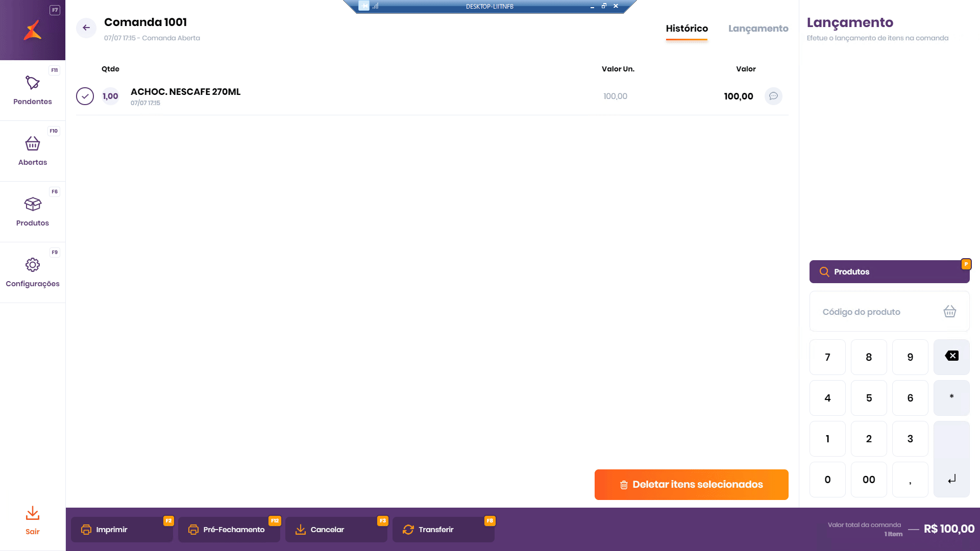Switch to the Histórico tab
Viewport: 980px width, 551px height.
click(x=687, y=29)
